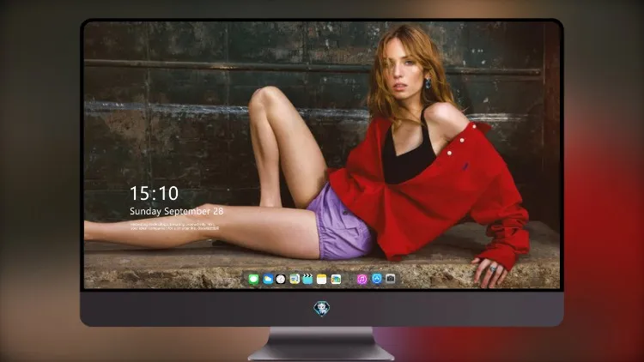This screenshot has width=644, height=362.
Task: Open the Clock app in the dock
Action: click(x=281, y=280)
